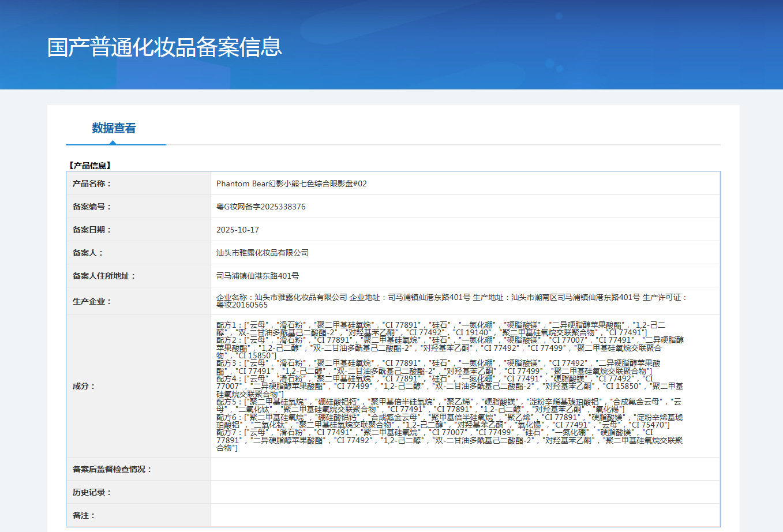This screenshot has width=783, height=532.
Task: Select address value 司马浦镇仙港东路401号
Action: pyautogui.click(x=257, y=276)
